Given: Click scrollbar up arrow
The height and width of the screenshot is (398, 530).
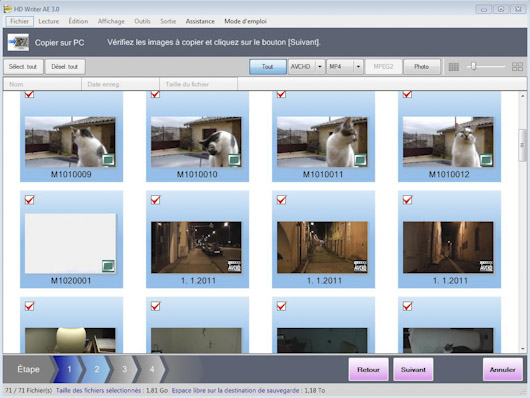Looking at the screenshot, I should coord(523,95).
